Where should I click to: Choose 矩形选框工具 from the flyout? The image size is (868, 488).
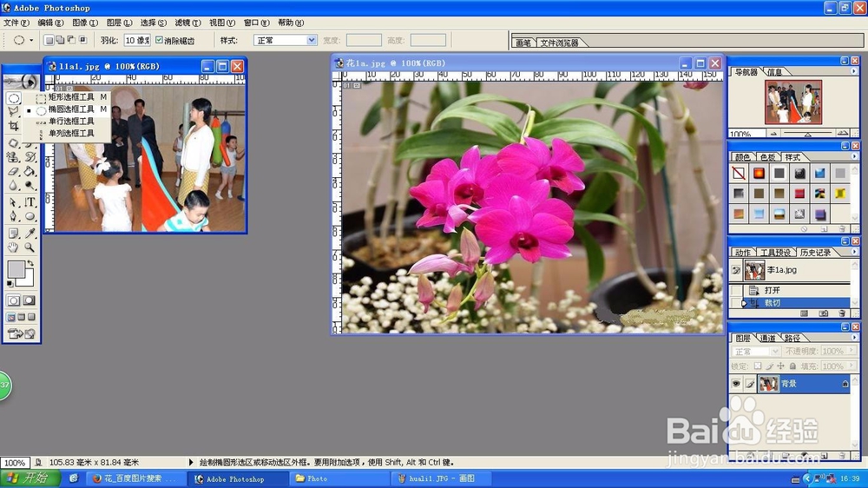pyautogui.click(x=71, y=97)
